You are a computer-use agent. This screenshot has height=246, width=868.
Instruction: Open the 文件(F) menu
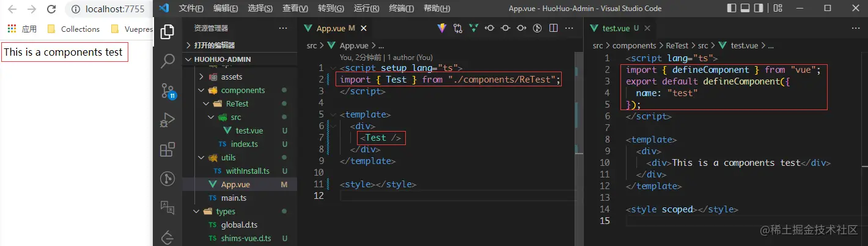point(191,9)
